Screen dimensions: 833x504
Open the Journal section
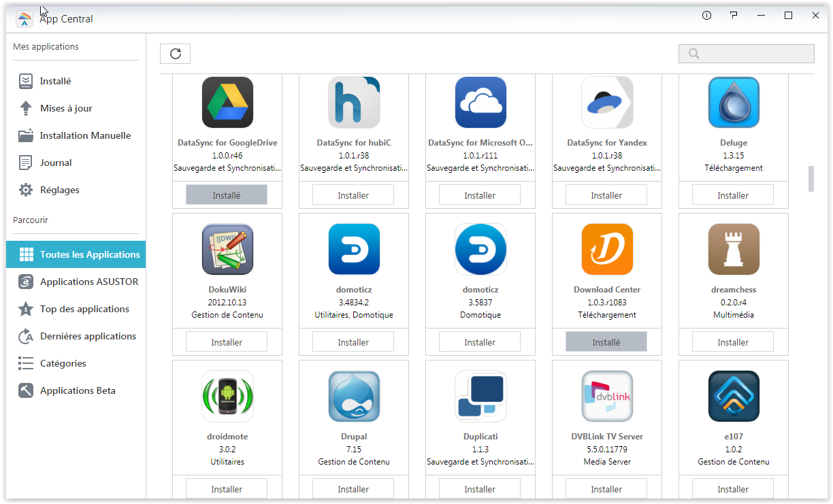coord(76,163)
